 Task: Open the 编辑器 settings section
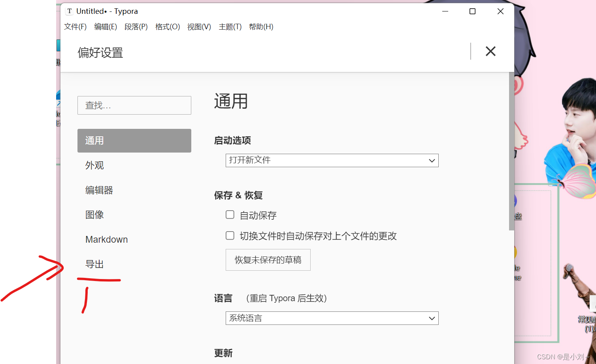point(99,190)
